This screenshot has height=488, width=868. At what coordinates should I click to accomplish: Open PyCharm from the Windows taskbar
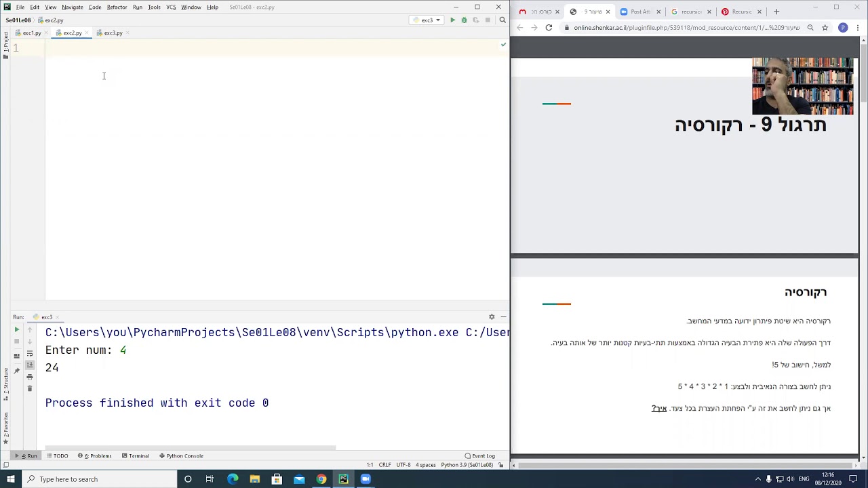343,479
